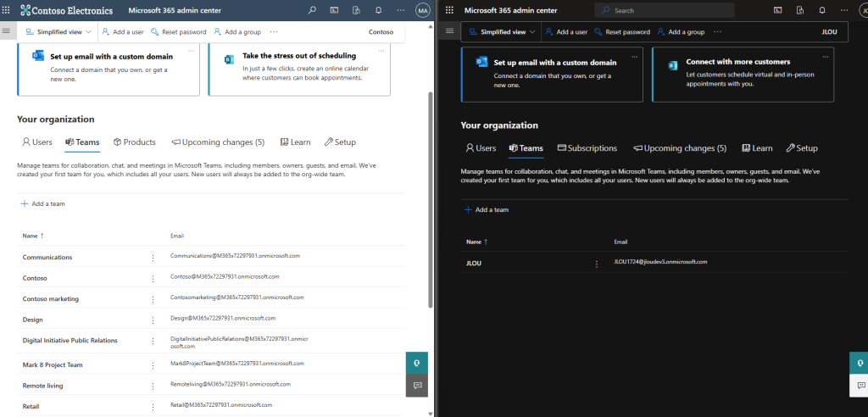Open feedback chat button in dark window

coord(860,386)
